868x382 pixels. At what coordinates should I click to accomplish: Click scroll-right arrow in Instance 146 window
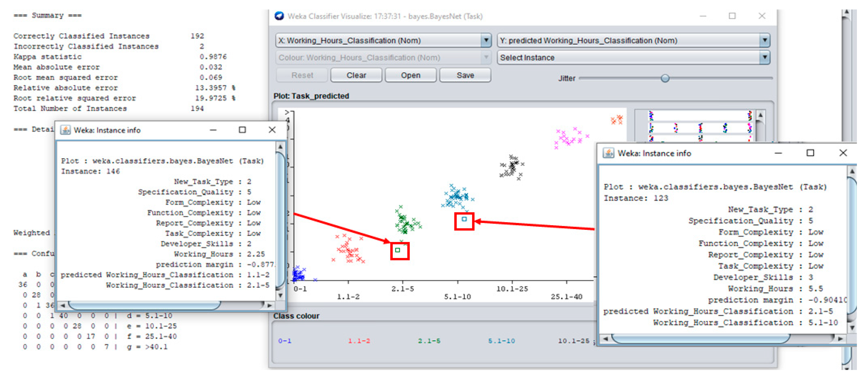coord(269,305)
